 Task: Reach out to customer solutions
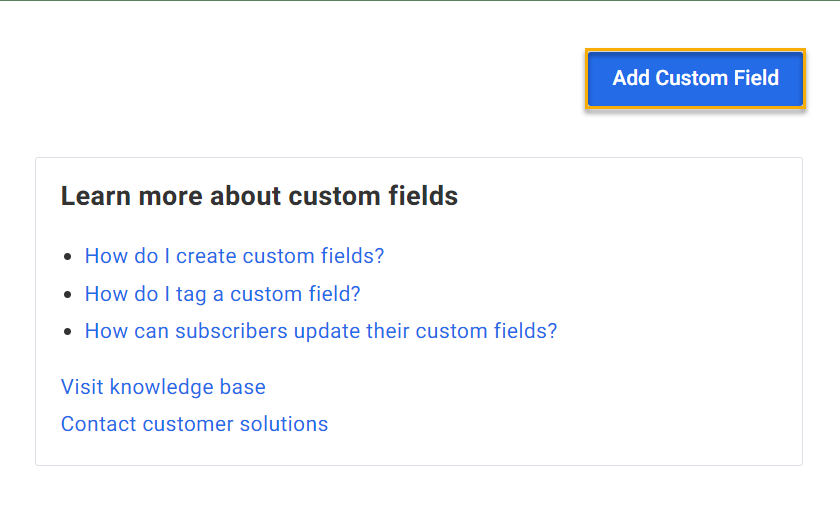tap(194, 424)
